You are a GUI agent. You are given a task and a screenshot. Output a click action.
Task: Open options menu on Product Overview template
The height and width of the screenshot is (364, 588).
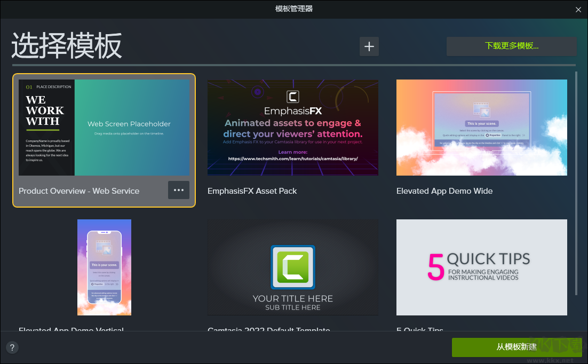point(178,189)
